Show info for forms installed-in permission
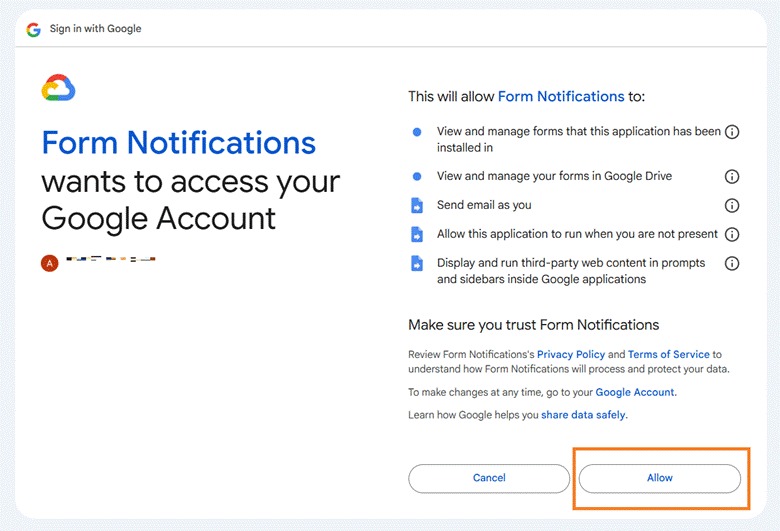The image size is (780, 531). tap(732, 132)
